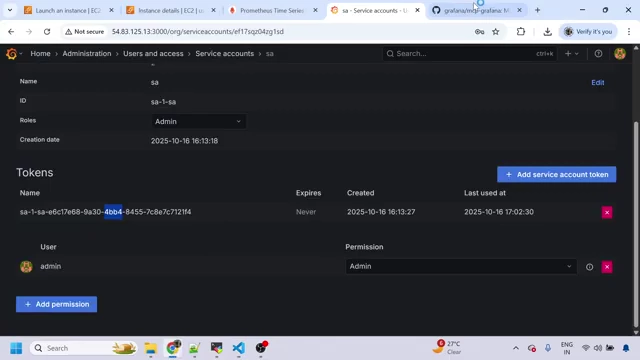Delete the sa-1-sa token with red X
640x360 pixels.
tap(607, 212)
